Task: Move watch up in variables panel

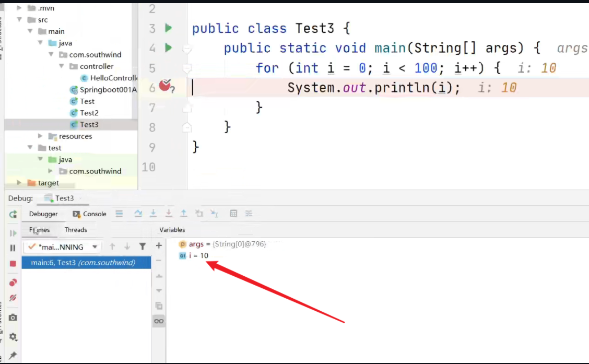Action: click(159, 276)
